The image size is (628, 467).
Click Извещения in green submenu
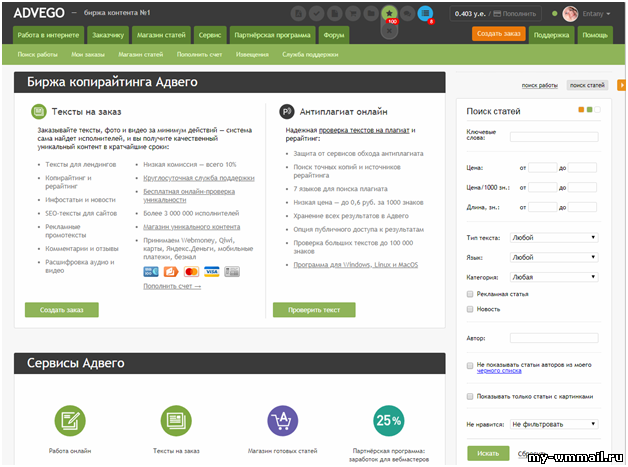click(x=252, y=54)
